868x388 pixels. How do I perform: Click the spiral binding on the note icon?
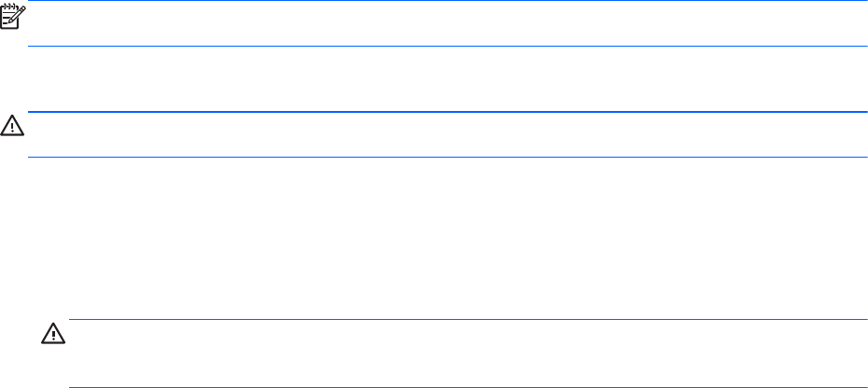10,5
